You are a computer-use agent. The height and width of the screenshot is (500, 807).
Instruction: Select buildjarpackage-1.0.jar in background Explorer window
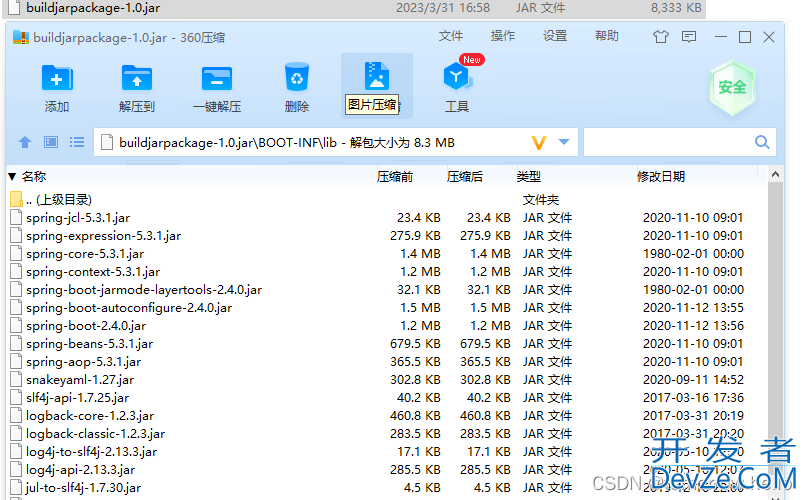click(x=354, y=8)
